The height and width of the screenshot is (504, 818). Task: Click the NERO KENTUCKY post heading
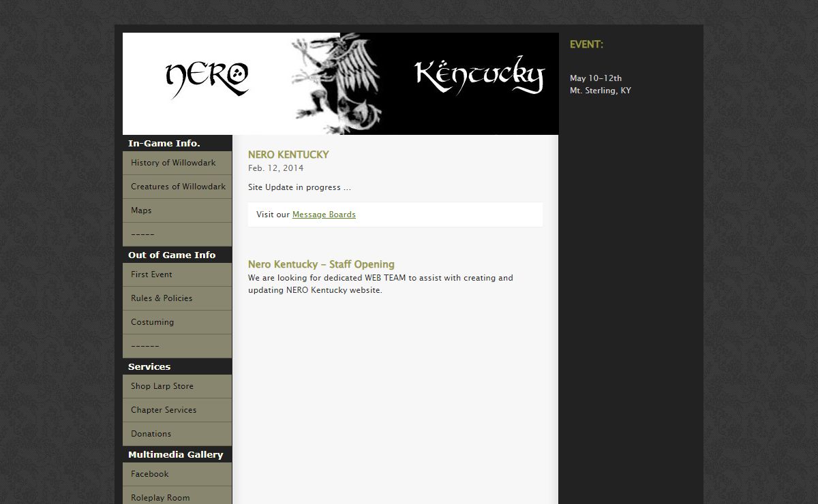pos(288,155)
